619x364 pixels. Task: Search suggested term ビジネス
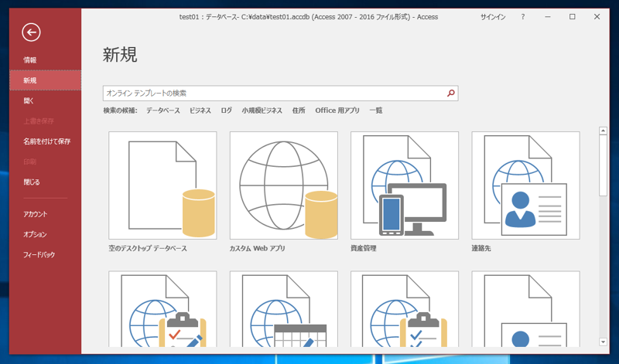[x=200, y=111]
